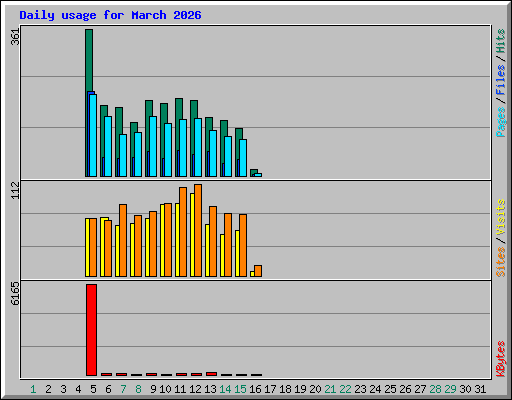Click day label 2 on the x-axis

48,389
